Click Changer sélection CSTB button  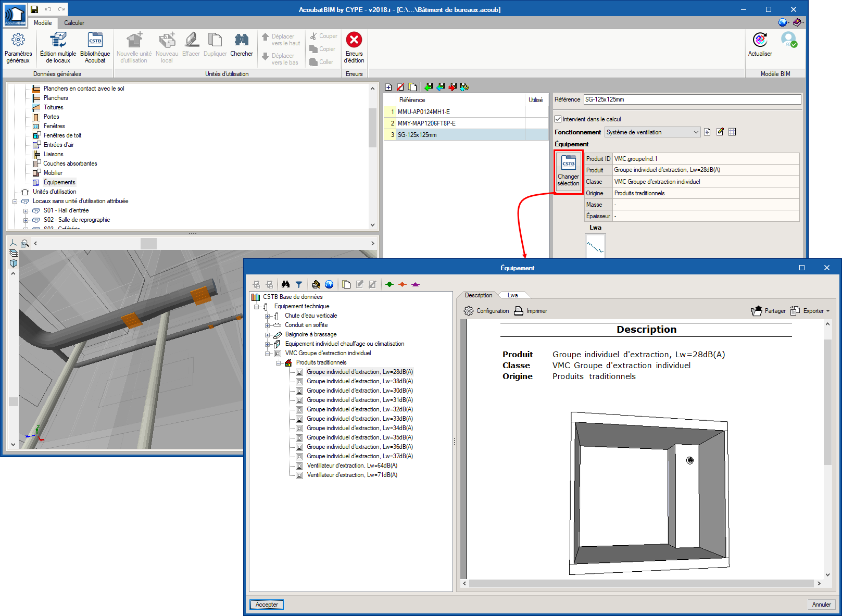tap(569, 172)
